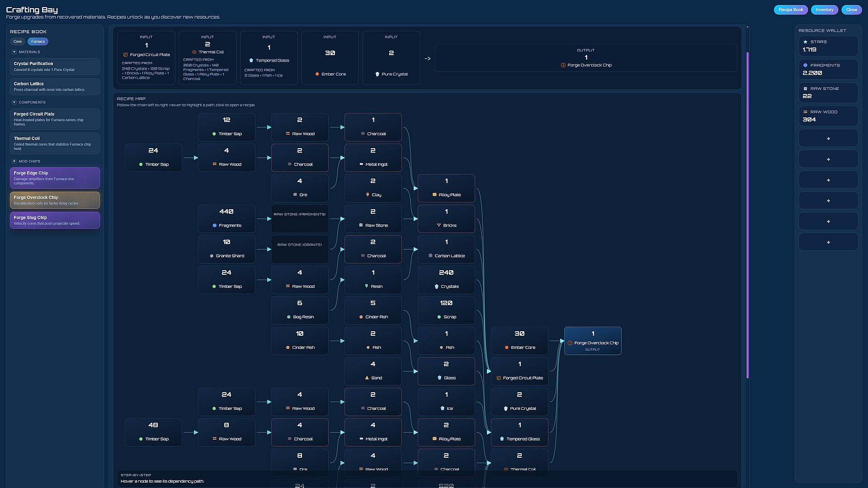The height and width of the screenshot is (488, 868).
Task: Open the Inventory panel
Action: (824, 9)
